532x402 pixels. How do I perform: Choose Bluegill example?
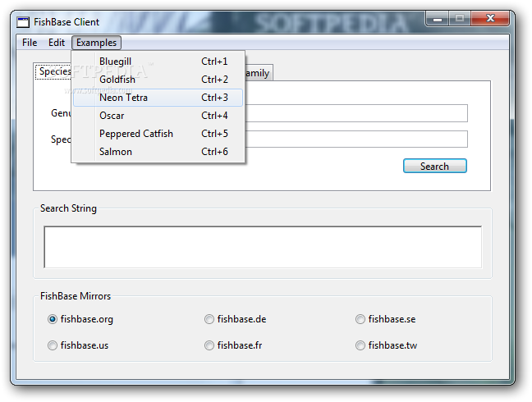158,62
